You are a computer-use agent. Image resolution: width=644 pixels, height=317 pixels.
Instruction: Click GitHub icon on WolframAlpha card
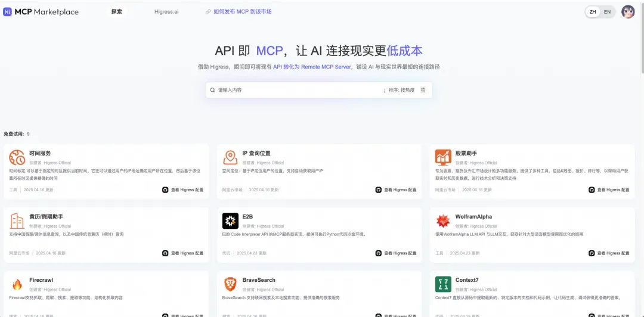click(592, 253)
